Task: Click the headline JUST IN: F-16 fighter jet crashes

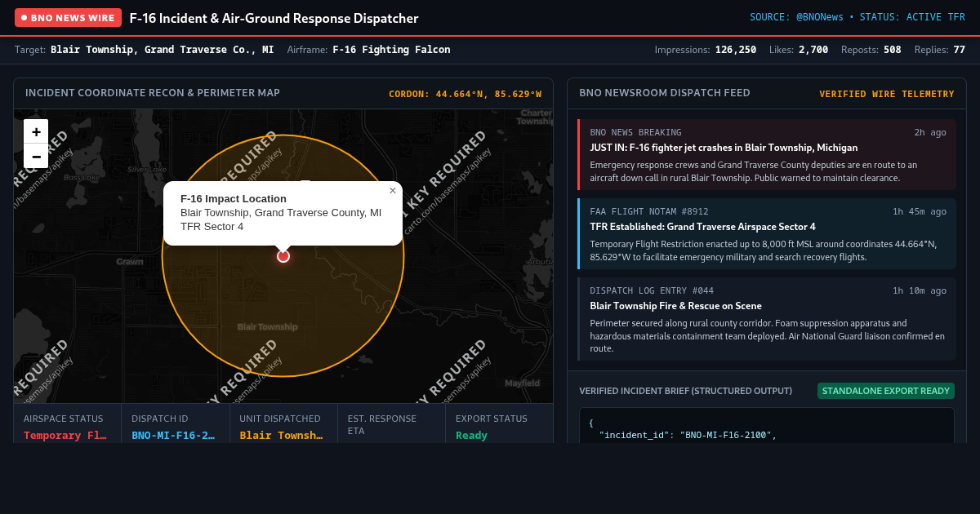Action: tap(724, 148)
